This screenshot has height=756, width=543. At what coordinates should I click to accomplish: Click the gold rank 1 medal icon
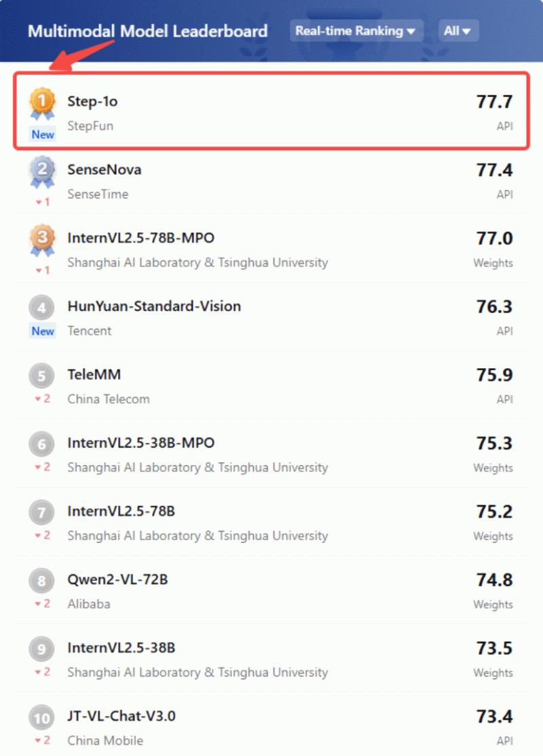coord(42,103)
